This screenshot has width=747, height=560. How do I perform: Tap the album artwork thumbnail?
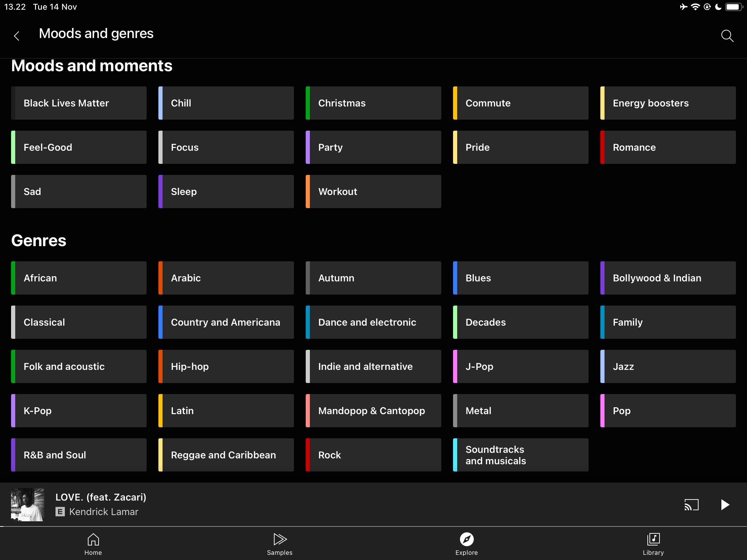tap(28, 504)
